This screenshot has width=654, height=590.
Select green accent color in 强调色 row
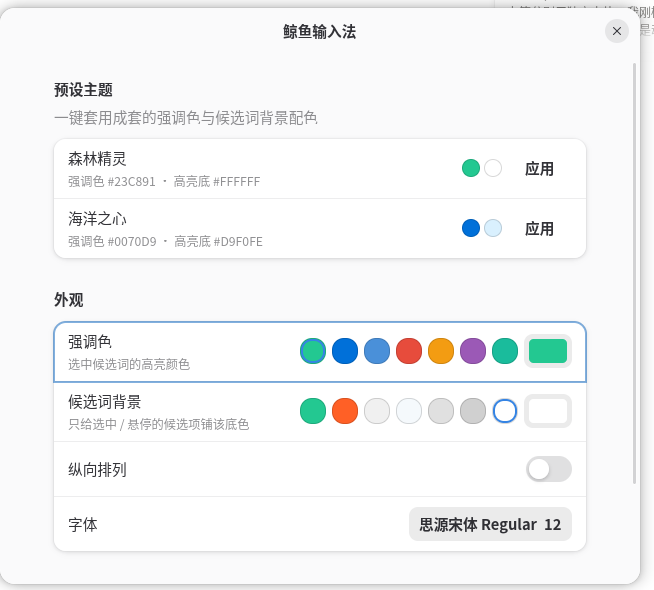tap(313, 351)
